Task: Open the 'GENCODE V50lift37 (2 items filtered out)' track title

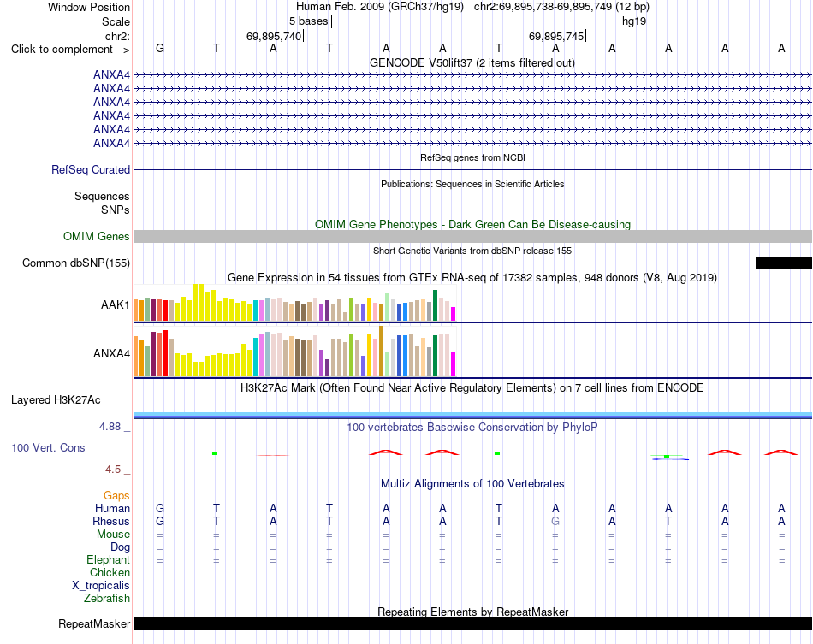Action: (472, 62)
